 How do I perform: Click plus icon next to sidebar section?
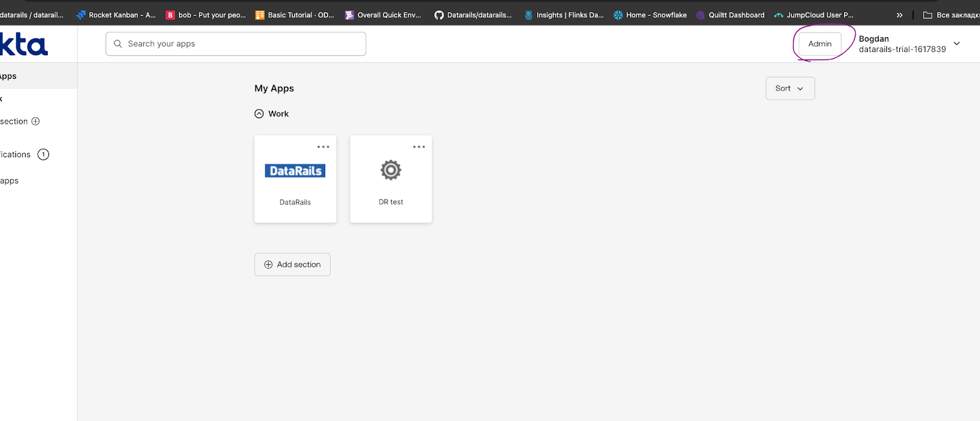[x=36, y=121]
